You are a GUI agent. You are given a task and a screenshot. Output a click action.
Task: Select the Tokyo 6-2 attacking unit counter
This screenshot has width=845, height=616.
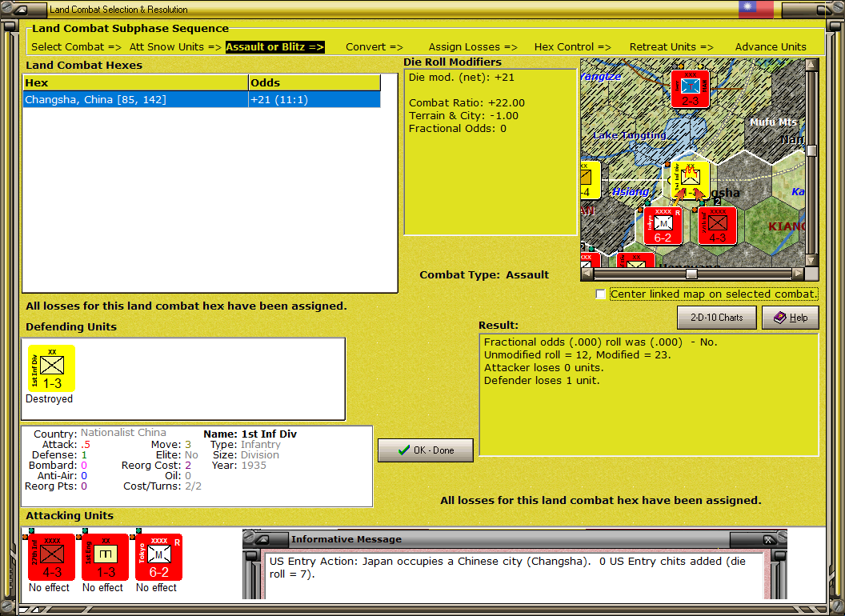(159, 558)
